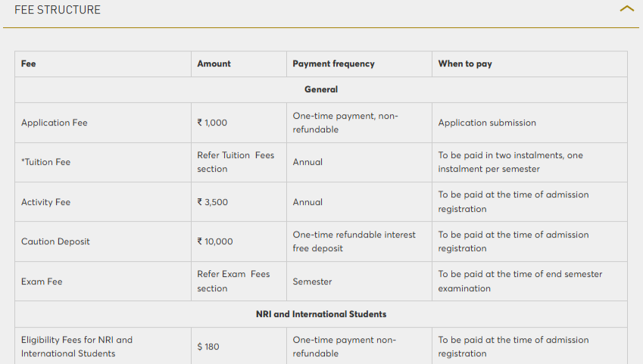The height and width of the screenshot is (364, 643).
Task: Click NRI and International Students heading
Action: pyautogui.click(x=321, y=314)
